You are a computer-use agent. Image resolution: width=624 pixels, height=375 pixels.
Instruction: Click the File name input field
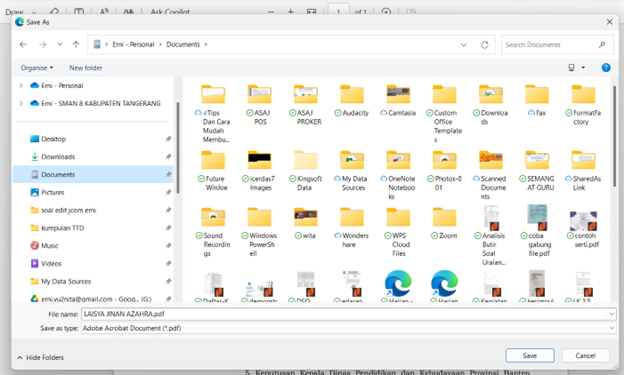tap(344, 314)
